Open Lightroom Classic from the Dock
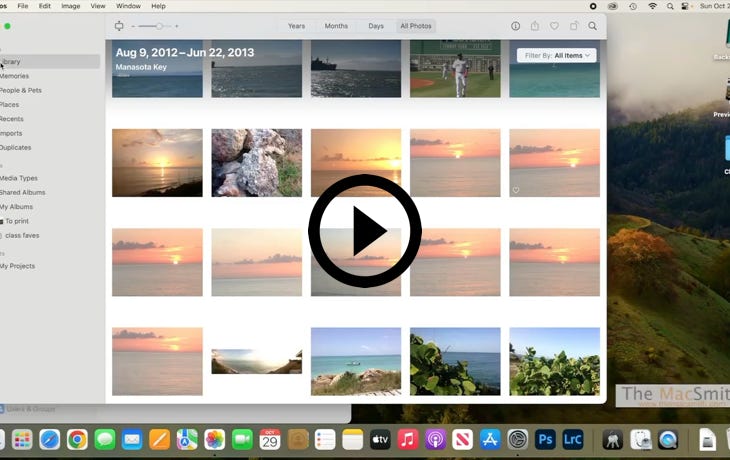Image resolution: width=730 pixels, height=460 pixels. [573, 440]
